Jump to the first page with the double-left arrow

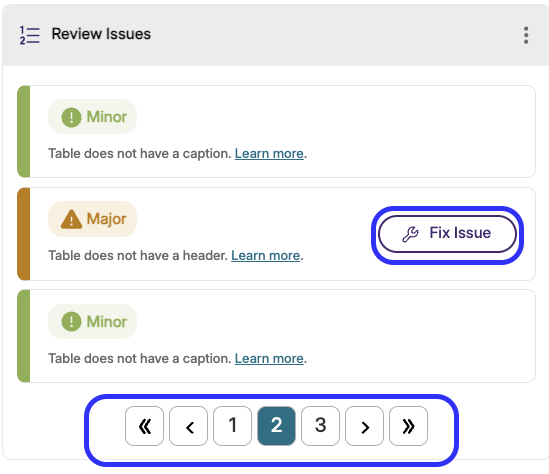click(x=144, y=426)
